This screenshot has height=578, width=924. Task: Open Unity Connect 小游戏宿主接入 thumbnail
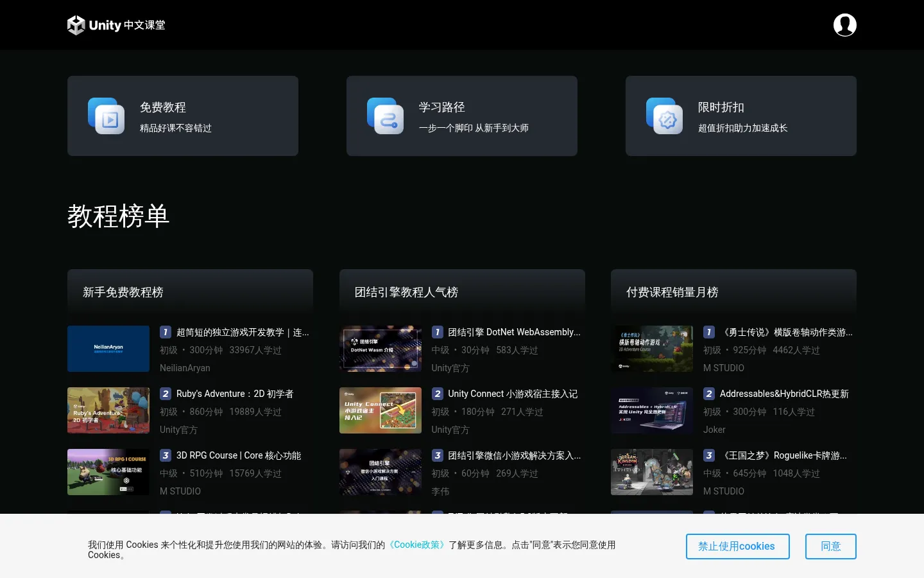tap(381, 410)
